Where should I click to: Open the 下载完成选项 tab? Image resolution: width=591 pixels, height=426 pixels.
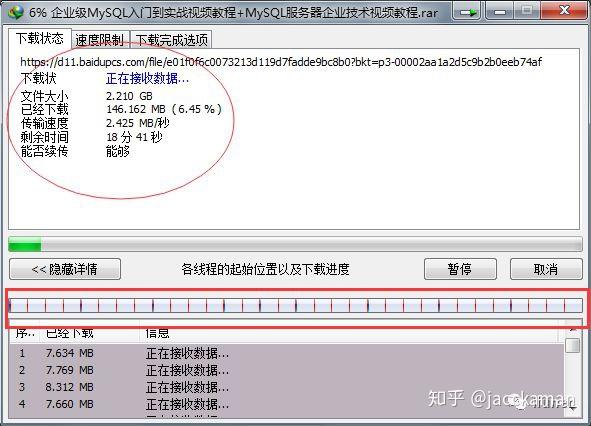coord(171,40)
